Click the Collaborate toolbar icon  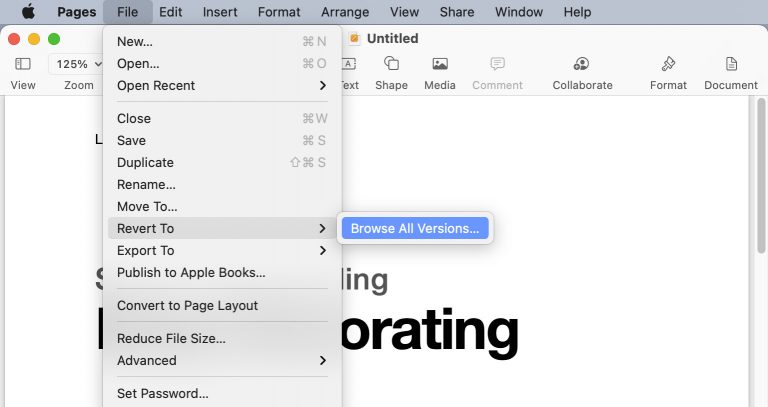tap(582, 64)
